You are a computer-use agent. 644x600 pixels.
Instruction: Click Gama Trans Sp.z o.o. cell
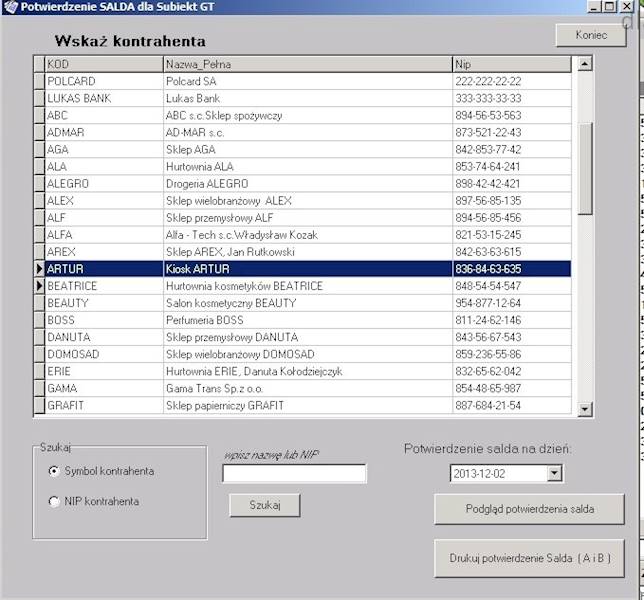pyautogui.click(x=308, y=388)
